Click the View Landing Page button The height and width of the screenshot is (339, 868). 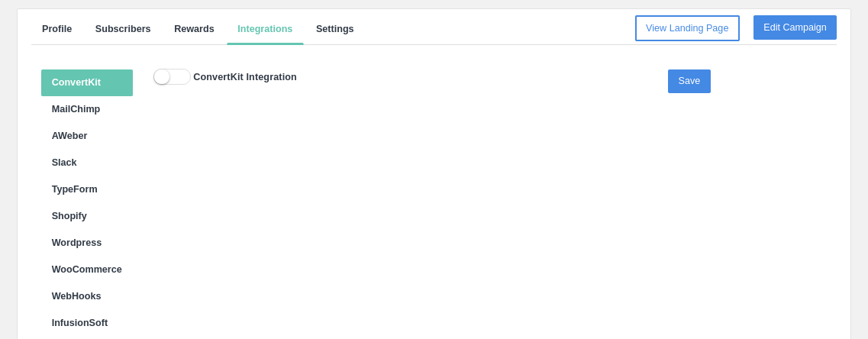click(687, 28)
